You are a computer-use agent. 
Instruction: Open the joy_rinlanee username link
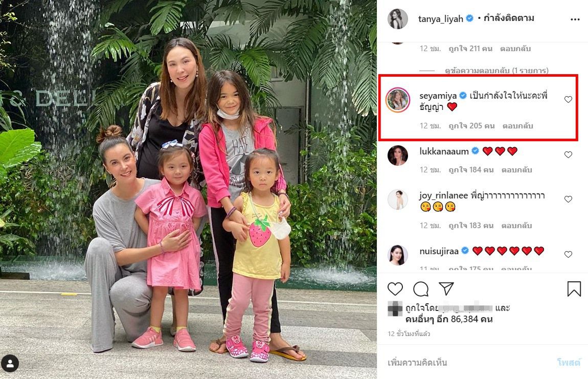(x=444, y=195)
